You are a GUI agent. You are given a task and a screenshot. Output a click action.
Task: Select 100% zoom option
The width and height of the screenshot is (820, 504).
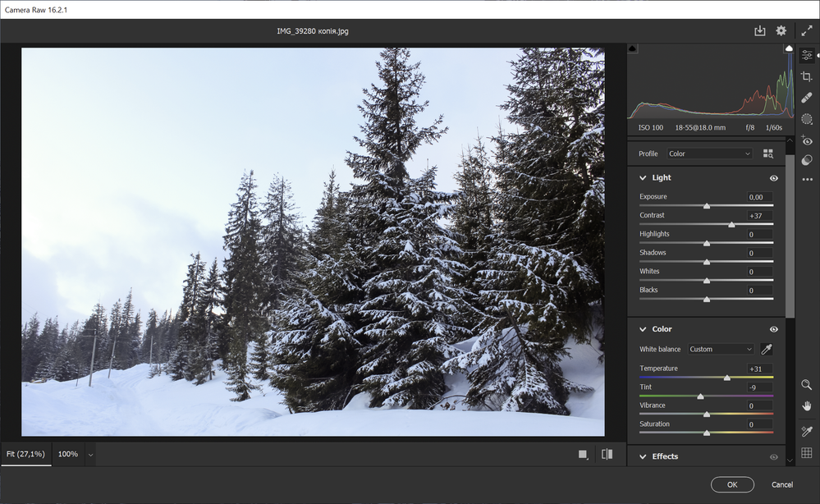pos(68,454)
